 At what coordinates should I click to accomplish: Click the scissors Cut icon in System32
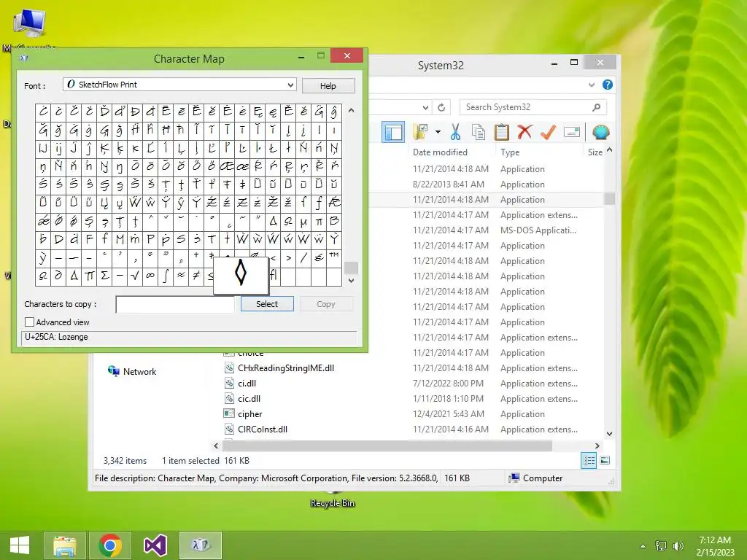[x=455, y=132]
